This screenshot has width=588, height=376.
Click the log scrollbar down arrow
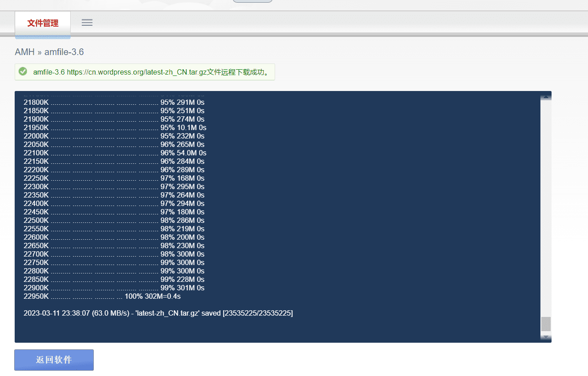pyautogui.click(x=545, y=337)
